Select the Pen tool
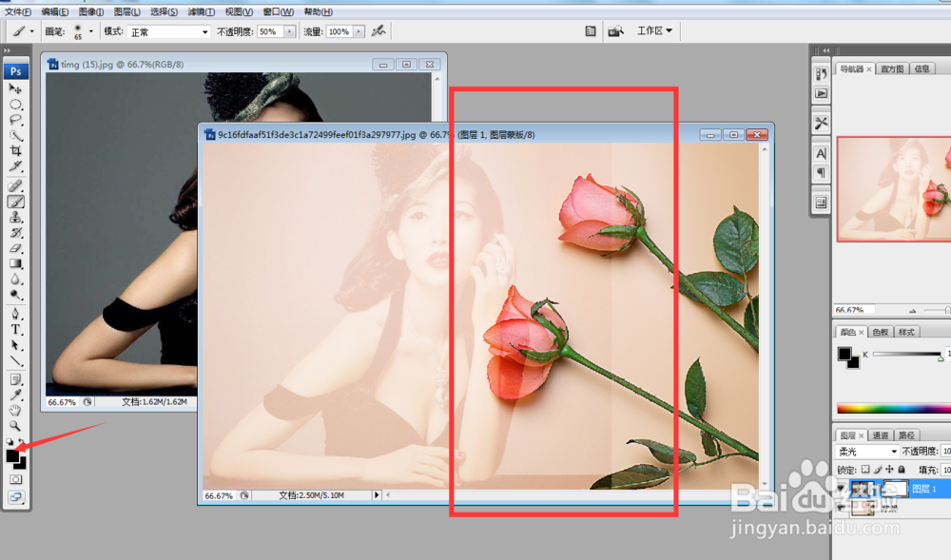Screen dimensions: 951x560 [x=16, y=314]
